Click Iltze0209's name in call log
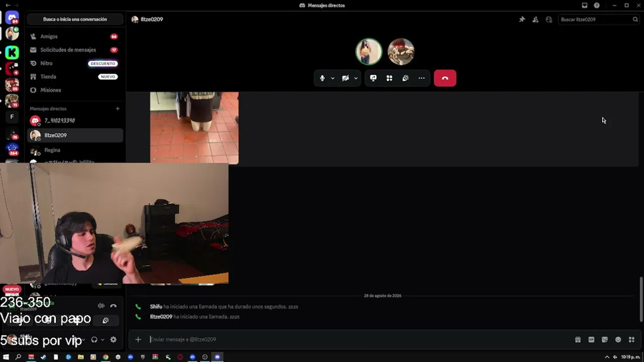This screenshot has height=362, width=644. pos(161,317)
